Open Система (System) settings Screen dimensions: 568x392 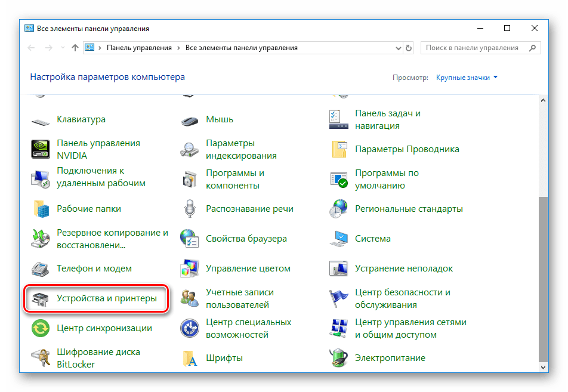[x=372, y=238]
